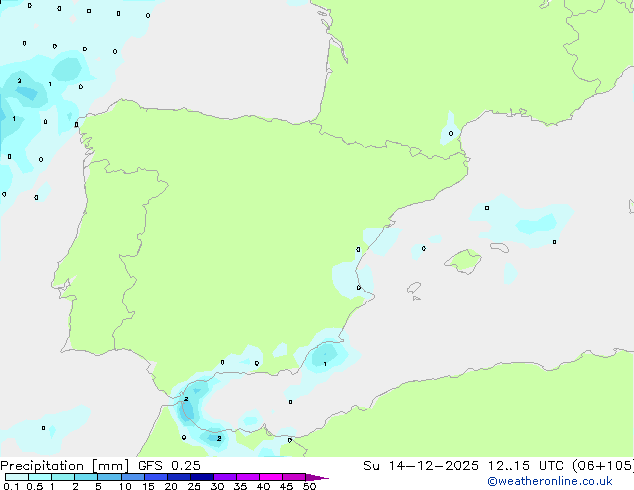
Task: Click the "Su 14-12-2025" date text
Action: click(421, 466)
